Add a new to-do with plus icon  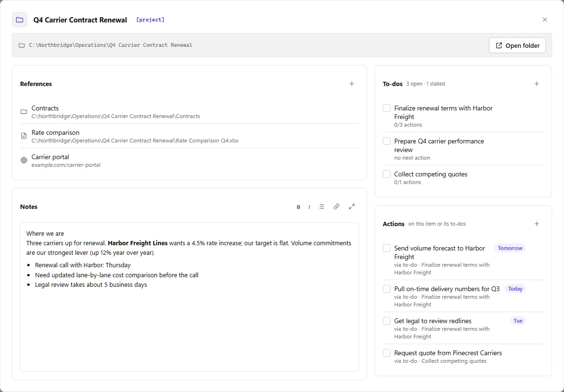537,84
